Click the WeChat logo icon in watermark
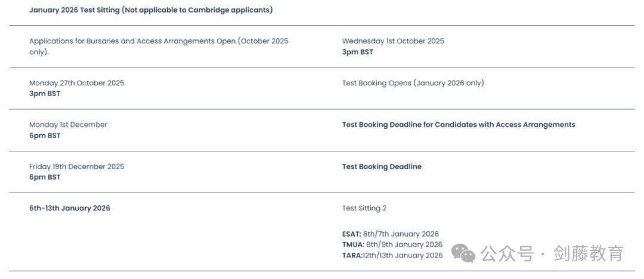The width and height of the screenshot is (644, 279). [463, 253]
